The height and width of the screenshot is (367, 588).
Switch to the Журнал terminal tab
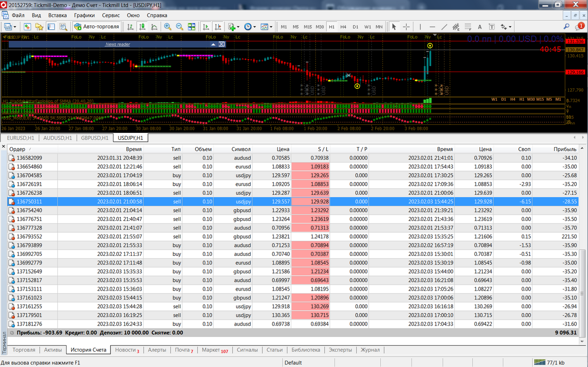coord(370,350)
